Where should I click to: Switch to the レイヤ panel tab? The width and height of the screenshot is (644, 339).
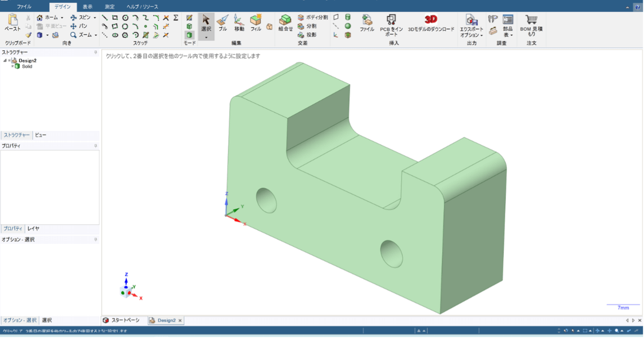click(x=33, y=229)
